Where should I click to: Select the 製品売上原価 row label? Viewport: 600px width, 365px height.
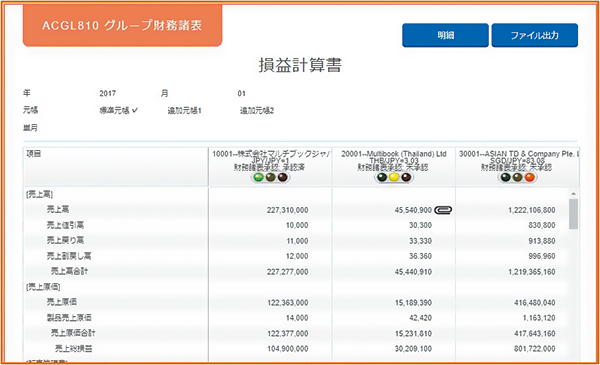69,318
